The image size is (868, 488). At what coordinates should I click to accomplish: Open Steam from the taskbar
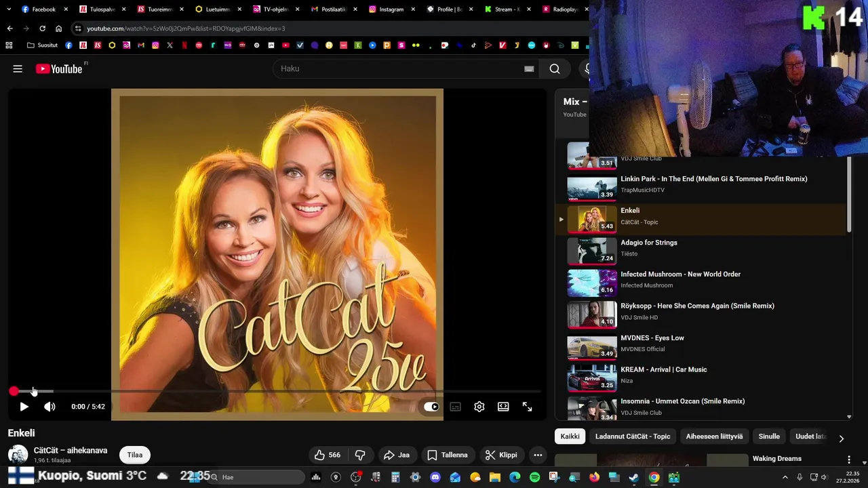634,477
